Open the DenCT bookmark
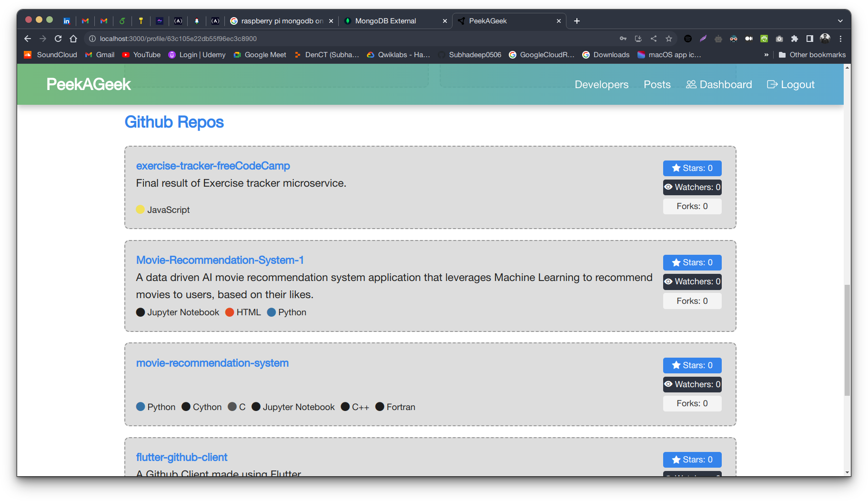Screen dimensions: 868x501 tap(327, 55)
